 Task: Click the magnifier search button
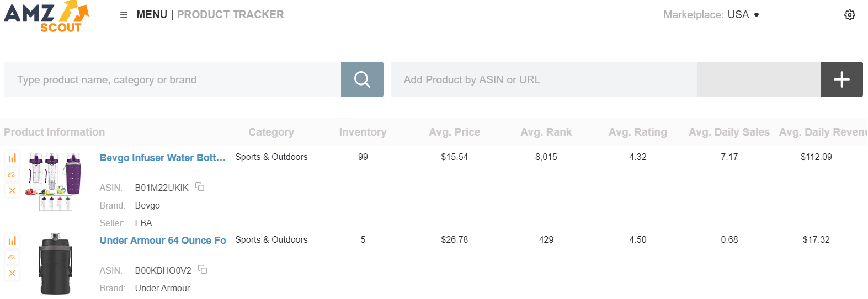pos(362,79)
